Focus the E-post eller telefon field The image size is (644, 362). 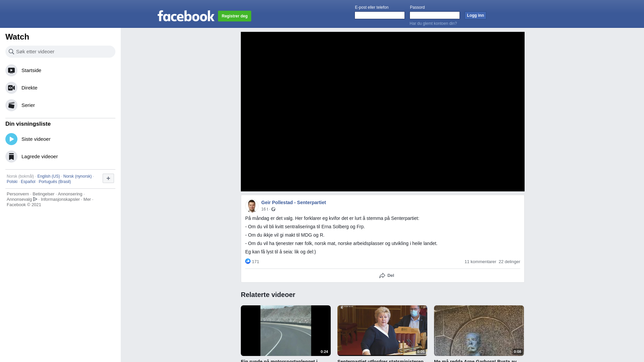[x=380, y=15]
